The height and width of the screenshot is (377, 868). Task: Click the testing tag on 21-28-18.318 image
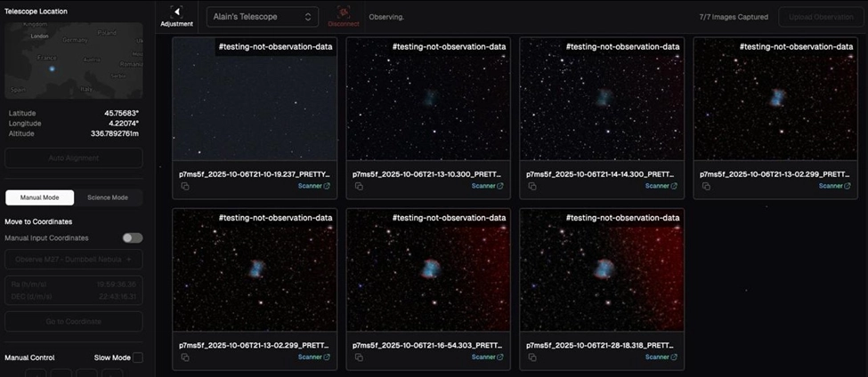623,218
